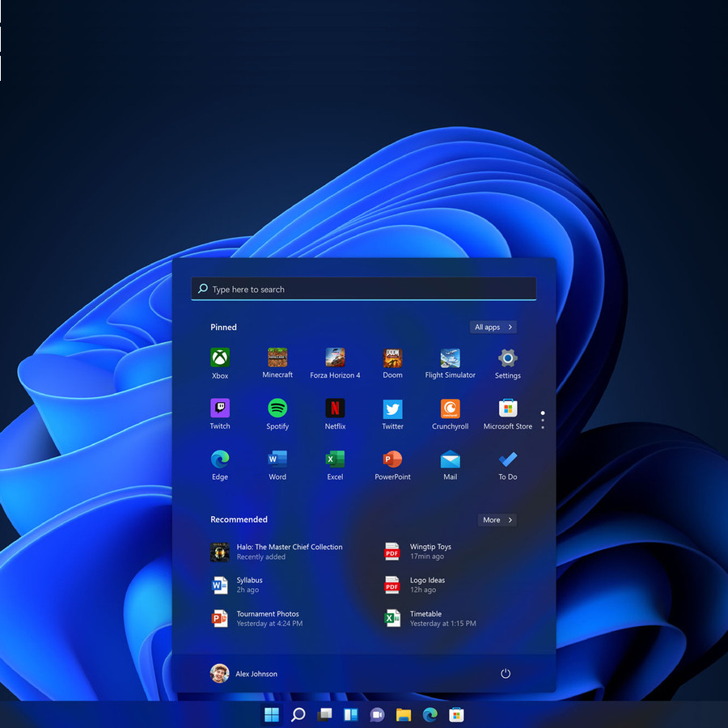This screenshot has width=728, height=728.
Task: Open the Settings gear app
Action: tap(507, 363)
